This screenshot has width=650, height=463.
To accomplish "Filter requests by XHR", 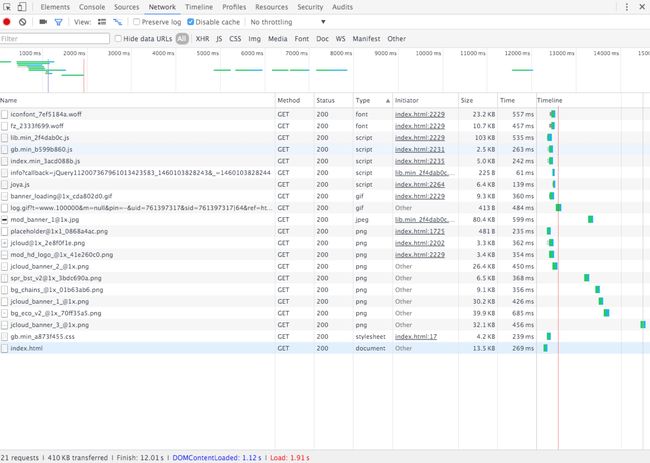I will coord(202,39).
